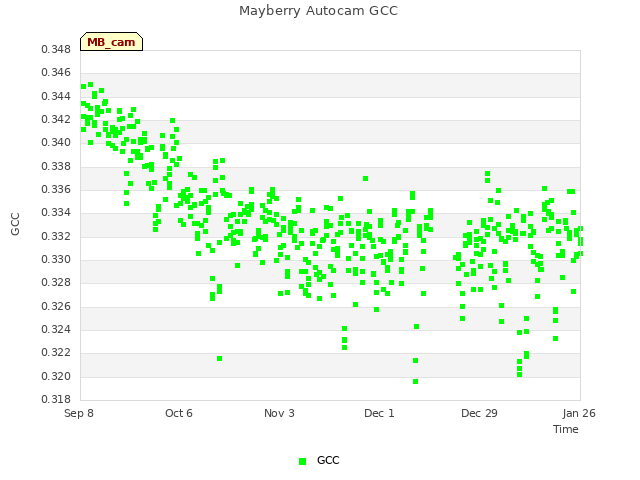Screen dimensions: 640x480
Task: Click the 0.322 y-axis value
Action: tap(56, 353)
